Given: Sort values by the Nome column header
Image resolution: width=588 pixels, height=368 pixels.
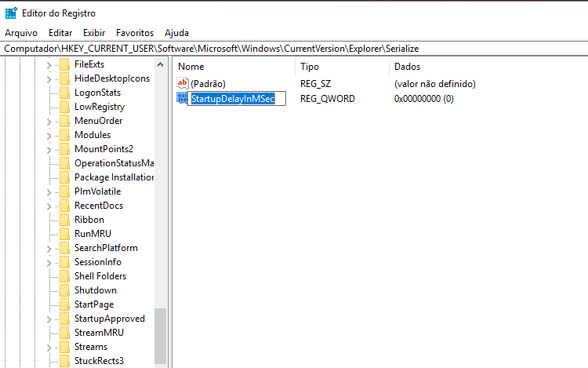Looking at the screenshot, I should (x=234, y=67).
